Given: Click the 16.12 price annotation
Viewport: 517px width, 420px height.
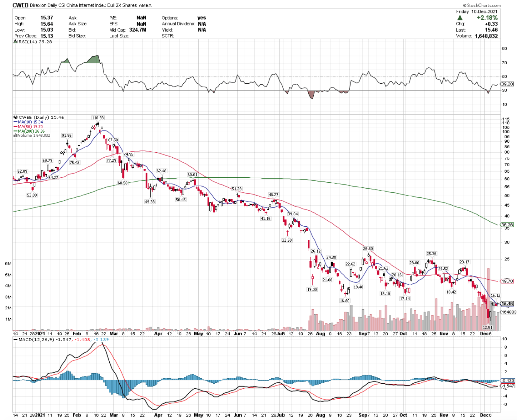Looking at the screenshot, I should click(x=495, y=295).
